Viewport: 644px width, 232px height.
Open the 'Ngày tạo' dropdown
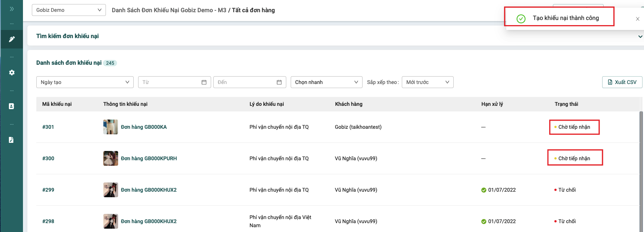(x=85, y=82)
